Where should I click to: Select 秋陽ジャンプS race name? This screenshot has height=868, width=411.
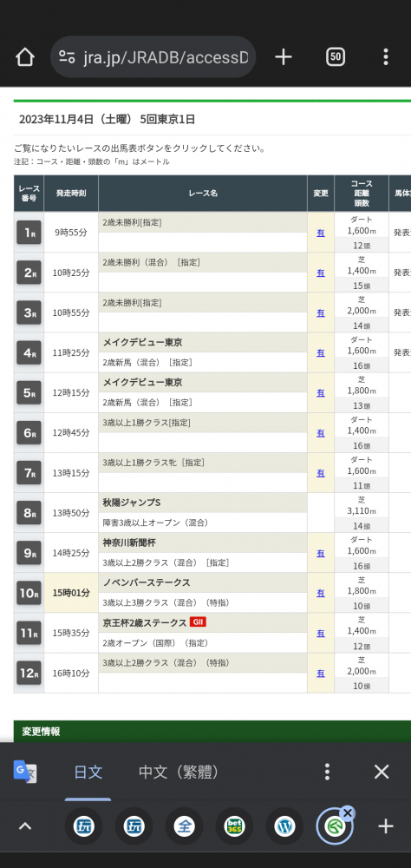[132, 503]
